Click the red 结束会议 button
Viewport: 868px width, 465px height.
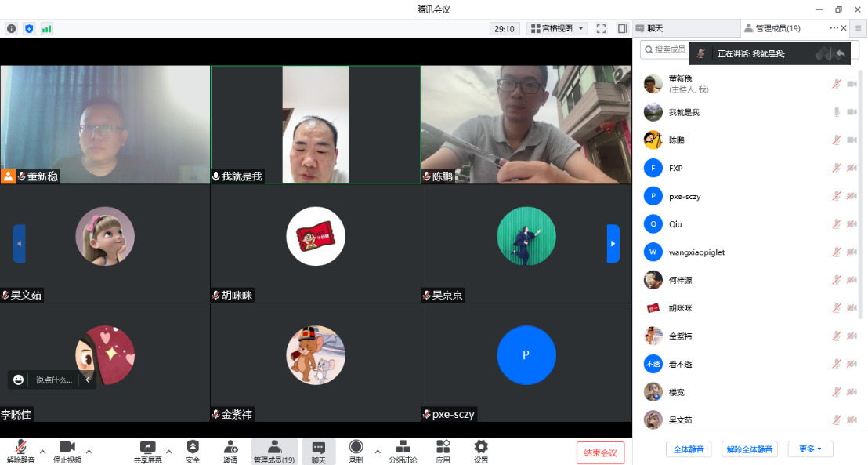[600, 452]
